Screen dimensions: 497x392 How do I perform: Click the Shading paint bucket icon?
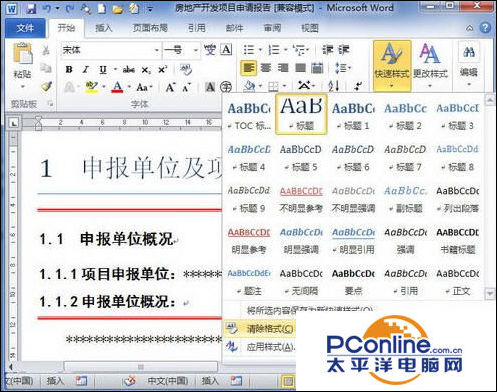click(x=249, y=86)
